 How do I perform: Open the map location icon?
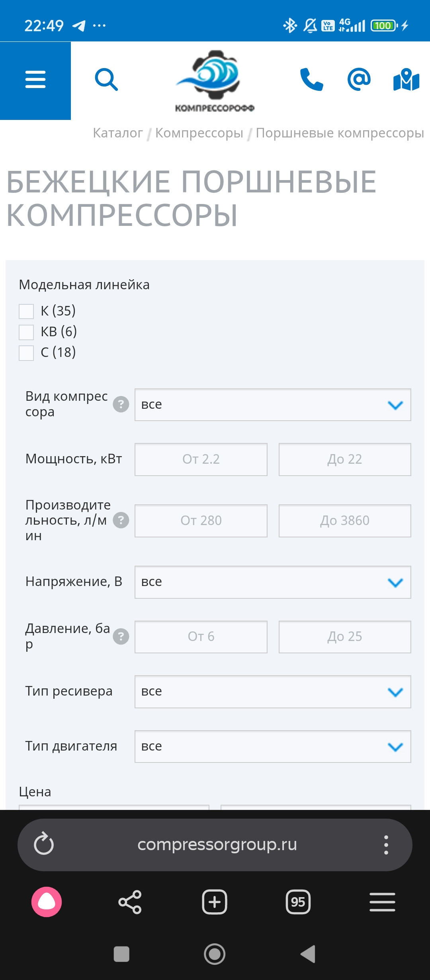coord(406,80)
